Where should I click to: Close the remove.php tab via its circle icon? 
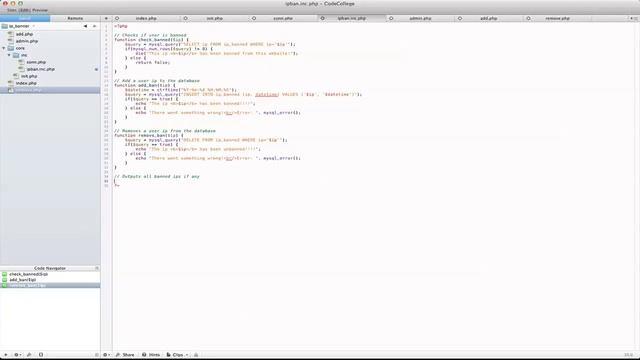click(529, 18)
